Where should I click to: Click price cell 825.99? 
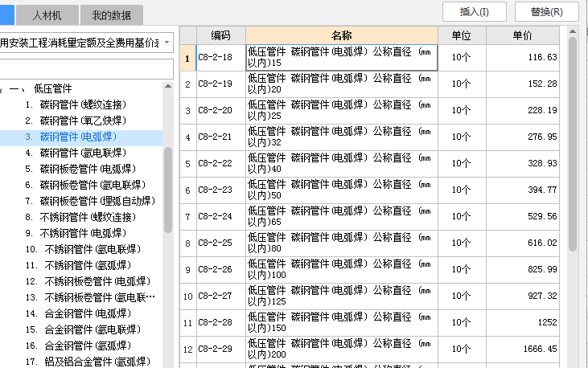pyautogui.click(x=523, y=270)
